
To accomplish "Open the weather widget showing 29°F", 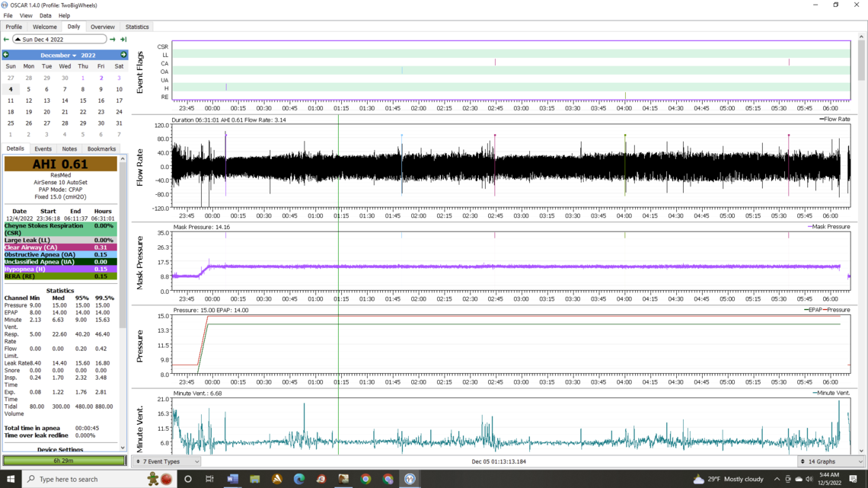I will click(x=728, y=479).
